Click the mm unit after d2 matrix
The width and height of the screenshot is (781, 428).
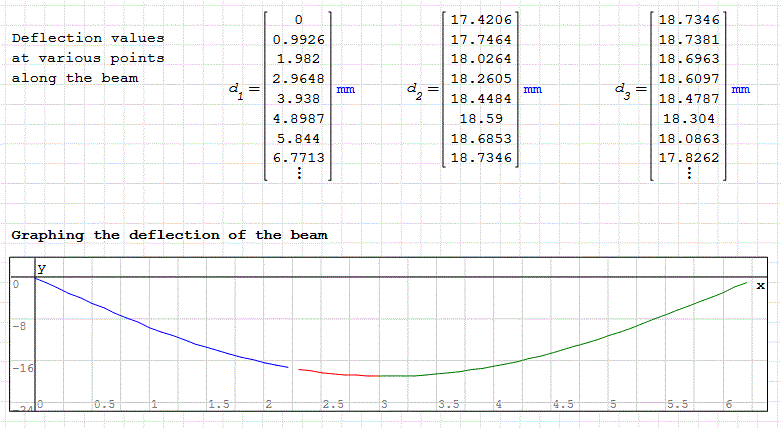[x=533, y=90]
